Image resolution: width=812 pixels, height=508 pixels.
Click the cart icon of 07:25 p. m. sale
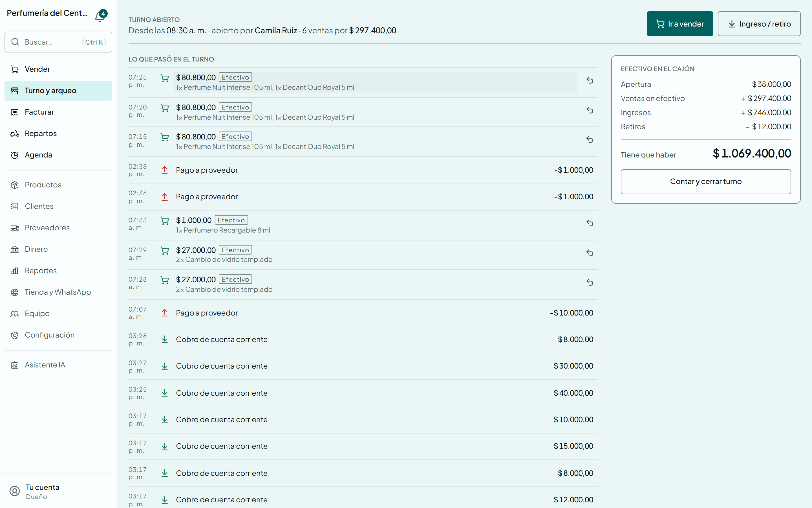[165, 78]
